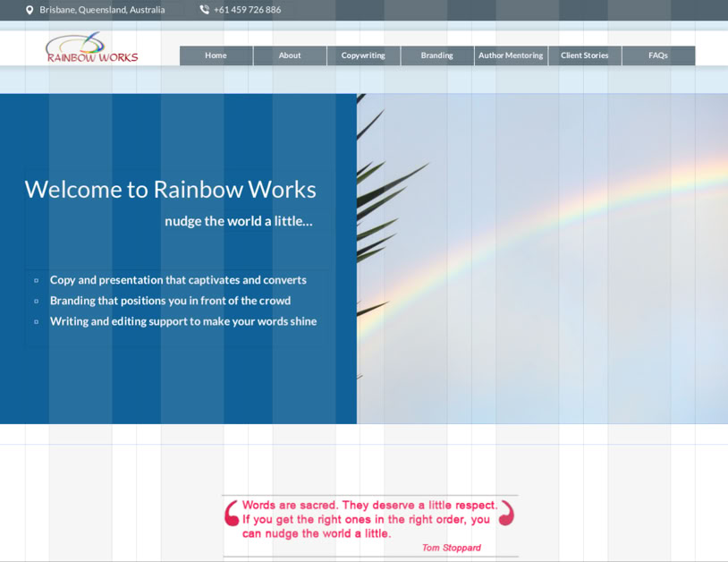Click the Brisbane, Queensland, Australia address
The width and height of the screenshot is (728, 562).
(x=102, y=10)
